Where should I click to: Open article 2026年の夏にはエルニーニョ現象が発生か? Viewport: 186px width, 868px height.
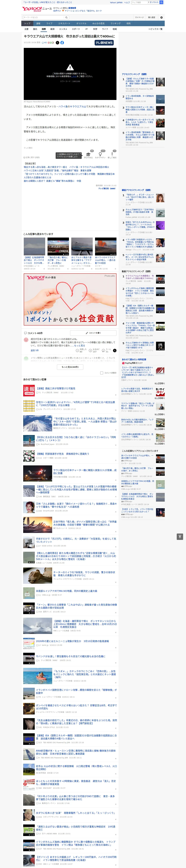click(x=72, y=641)
